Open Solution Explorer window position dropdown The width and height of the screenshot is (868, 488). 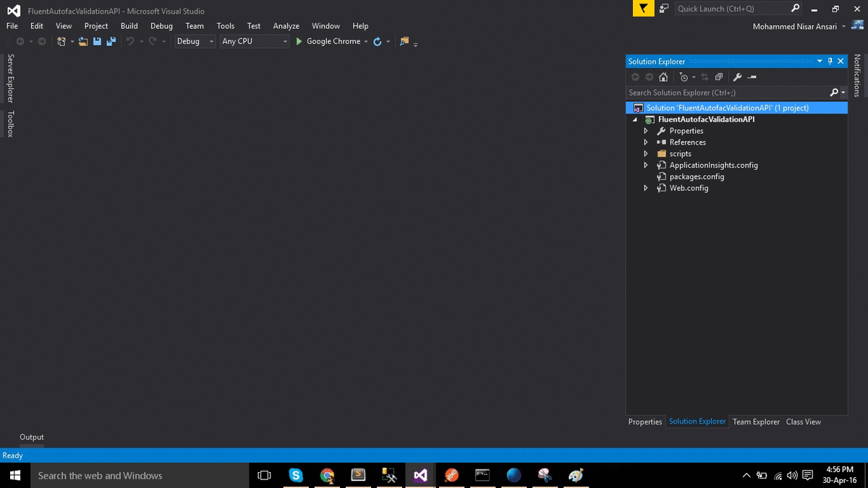(820, 61)
